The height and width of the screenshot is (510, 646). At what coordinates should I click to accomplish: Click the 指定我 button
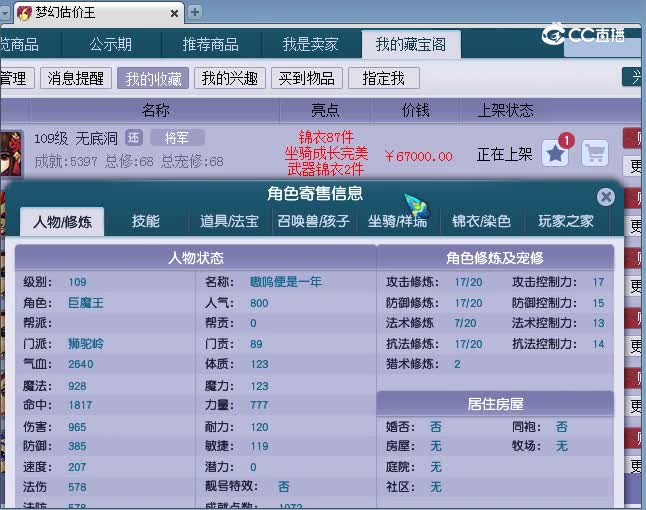tap(384, 78)
